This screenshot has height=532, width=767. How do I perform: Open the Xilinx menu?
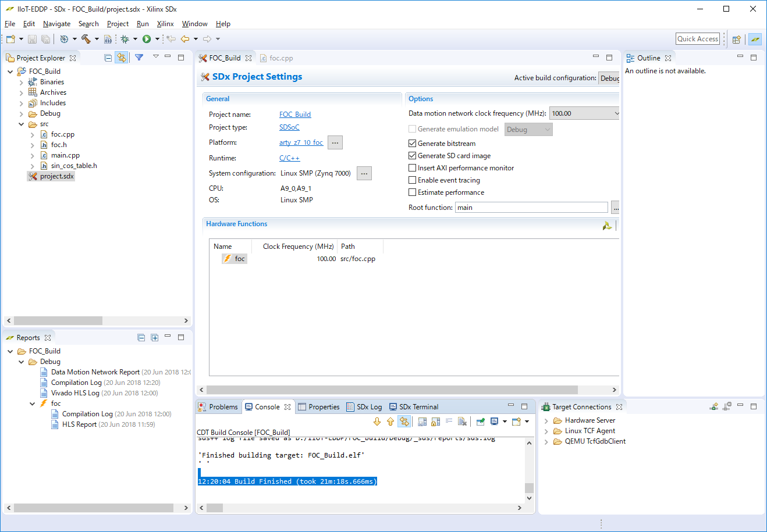[x=165, y=24]
